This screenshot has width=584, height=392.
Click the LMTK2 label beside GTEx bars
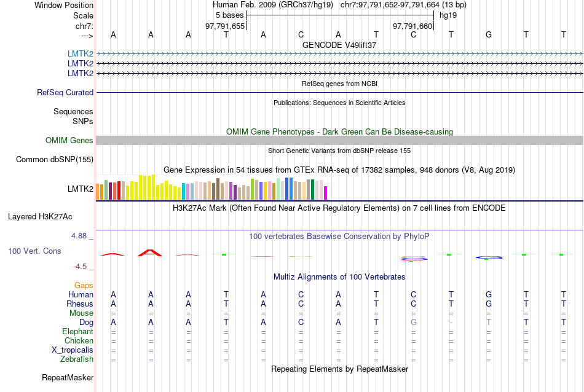tap(81, 189)
